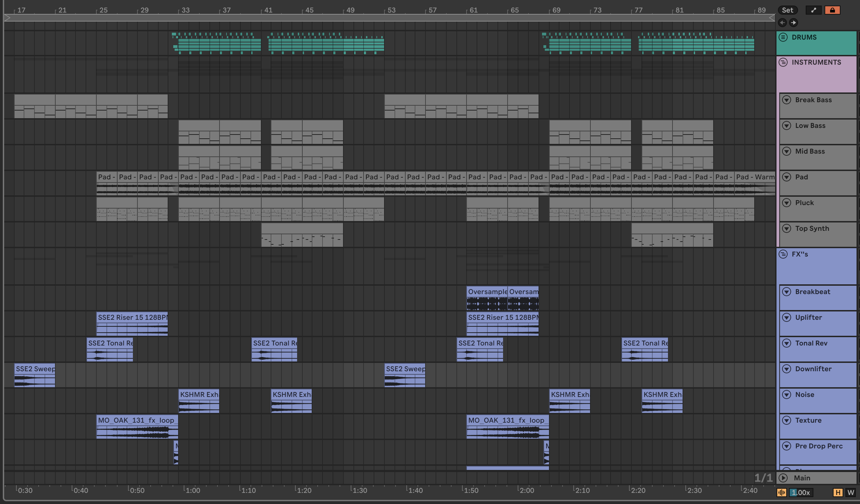
Task: Click the loop brace start marker
Action: point(7,18)
